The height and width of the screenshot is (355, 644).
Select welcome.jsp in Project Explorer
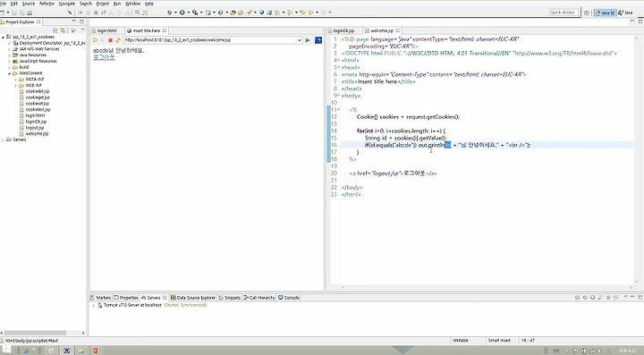pos(37,133)
